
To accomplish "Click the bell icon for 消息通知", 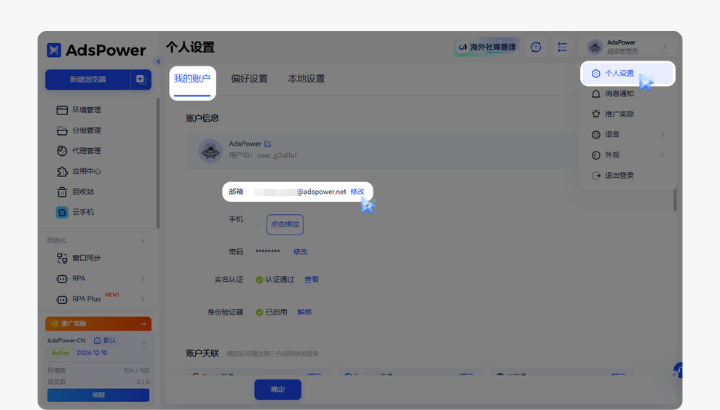I will [x=596, y=94].
